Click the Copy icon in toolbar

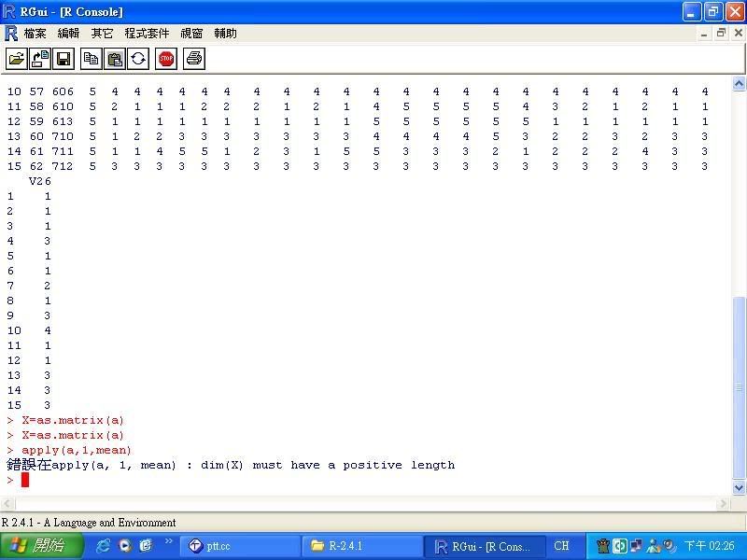(x=91, y=59)
